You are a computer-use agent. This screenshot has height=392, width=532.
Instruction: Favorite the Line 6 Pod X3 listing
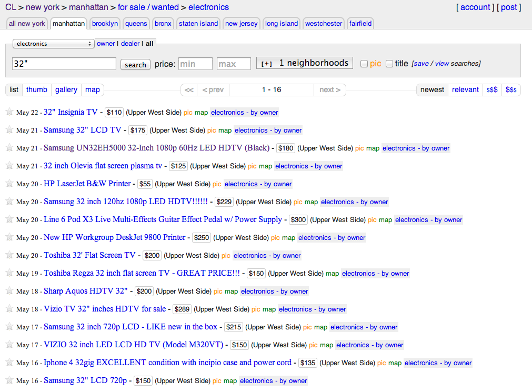(x=9, y=219)
